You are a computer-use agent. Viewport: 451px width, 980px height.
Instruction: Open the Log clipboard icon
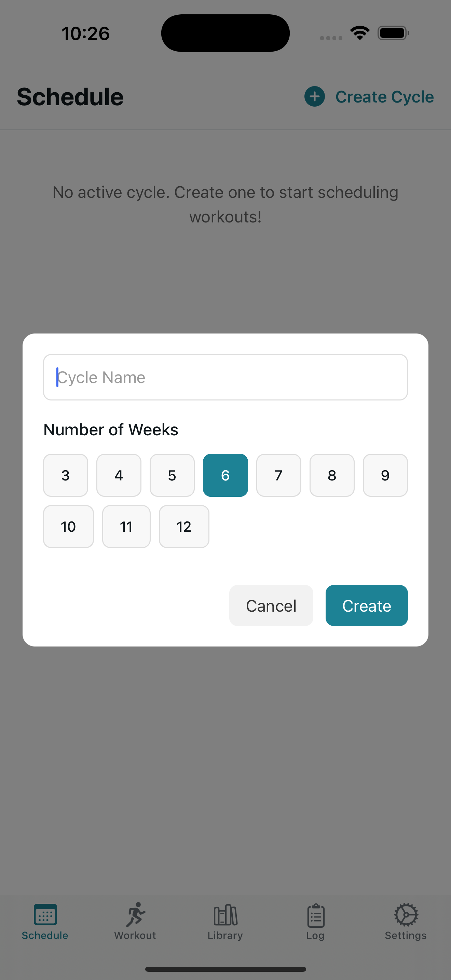(316, 915)
